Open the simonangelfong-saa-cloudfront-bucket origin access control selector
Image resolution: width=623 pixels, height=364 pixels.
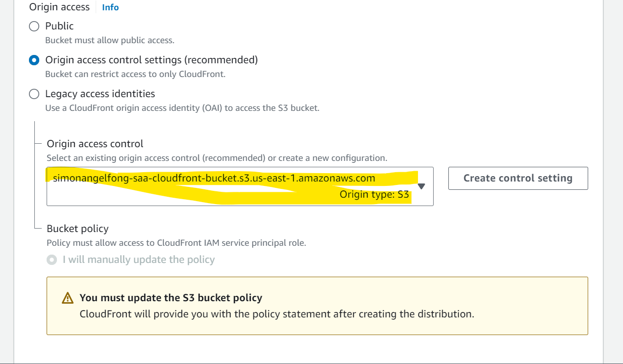pos(240,186)
